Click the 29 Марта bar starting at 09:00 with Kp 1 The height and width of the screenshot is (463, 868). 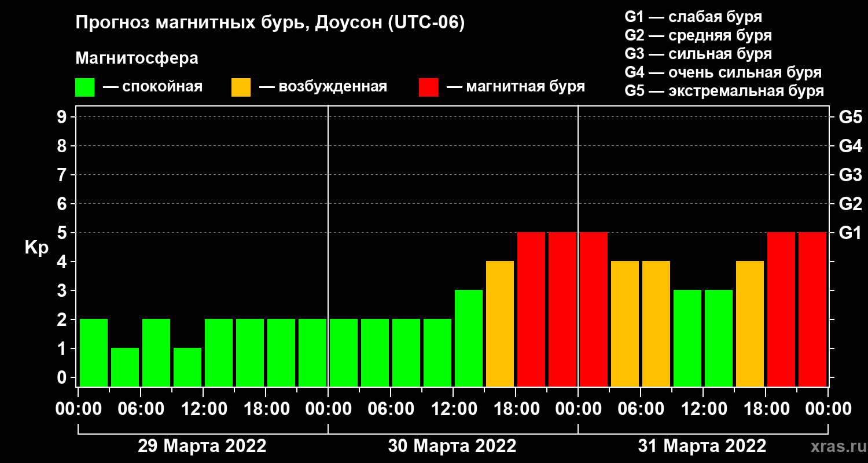[x=187, y=367]
